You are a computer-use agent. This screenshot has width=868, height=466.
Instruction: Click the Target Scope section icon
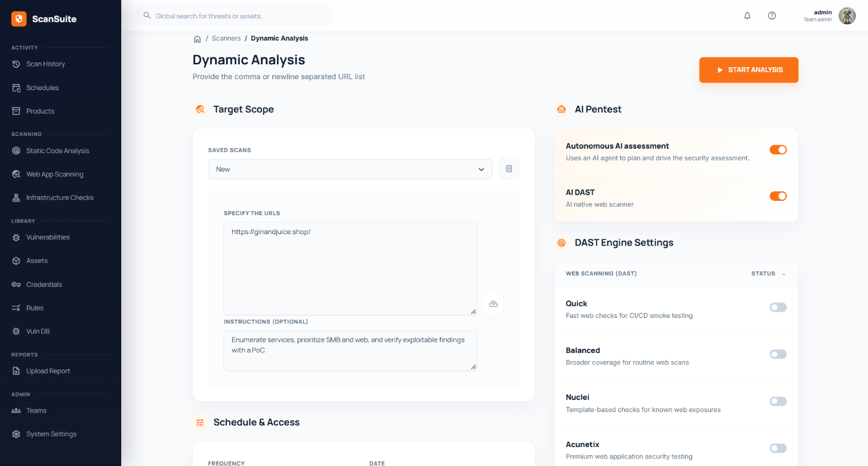(x=200, y=109)
